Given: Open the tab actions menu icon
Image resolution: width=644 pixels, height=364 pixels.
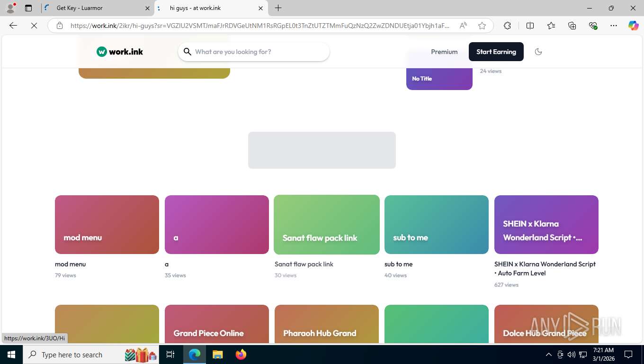Looking at the screenshot, I should 28,8.
